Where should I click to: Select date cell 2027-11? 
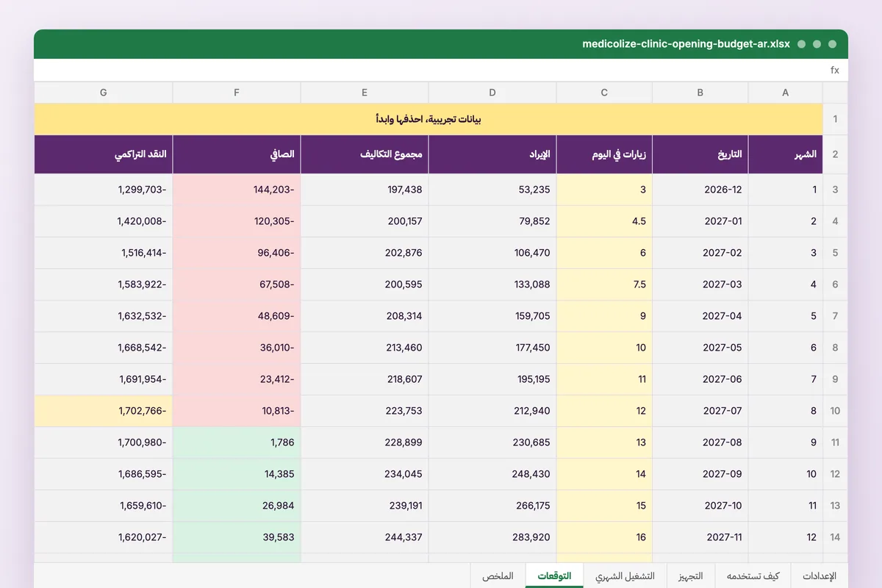pos(700,537)
